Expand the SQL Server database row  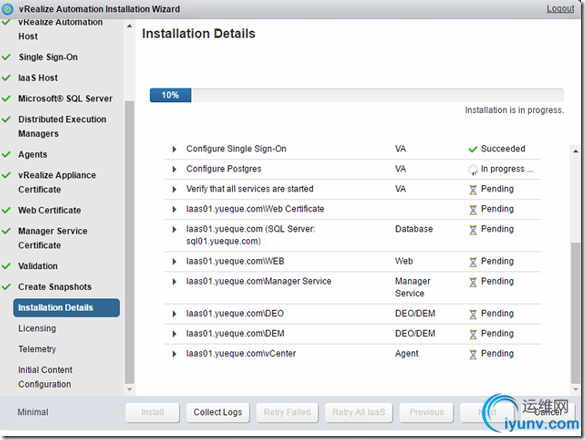click(174, 230)
